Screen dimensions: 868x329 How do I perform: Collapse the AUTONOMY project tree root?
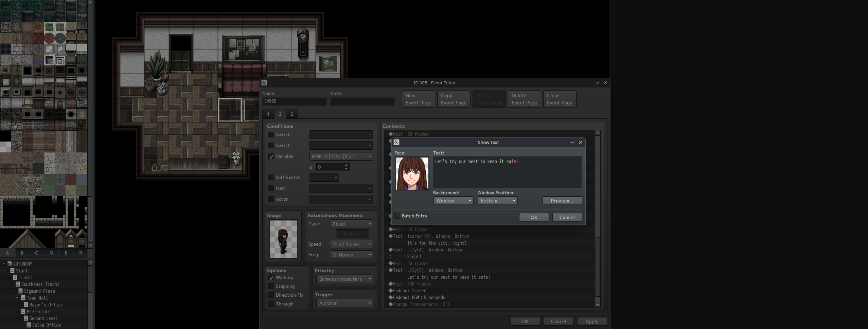click(3, 264)
